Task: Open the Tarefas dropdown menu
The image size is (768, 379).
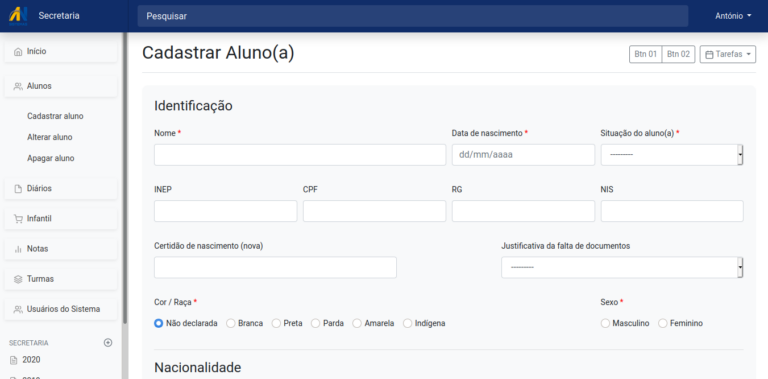Action: point(728,54)
